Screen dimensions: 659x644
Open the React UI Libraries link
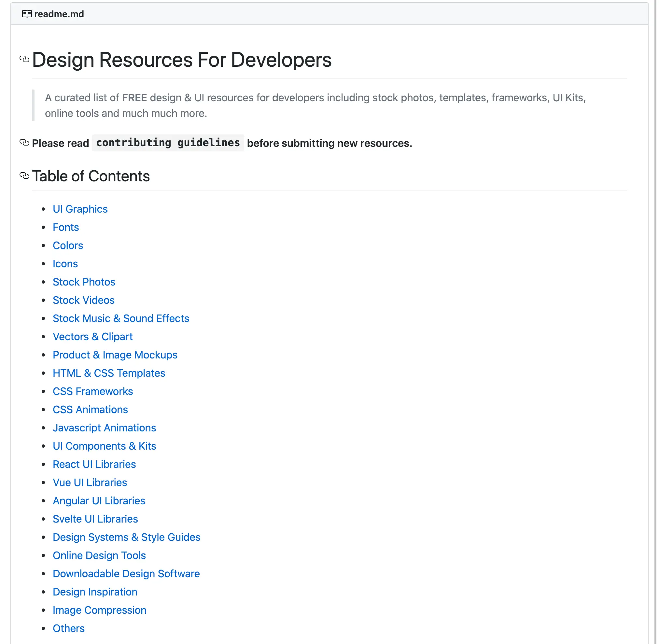pyautogui.click(x=94, y=465)
